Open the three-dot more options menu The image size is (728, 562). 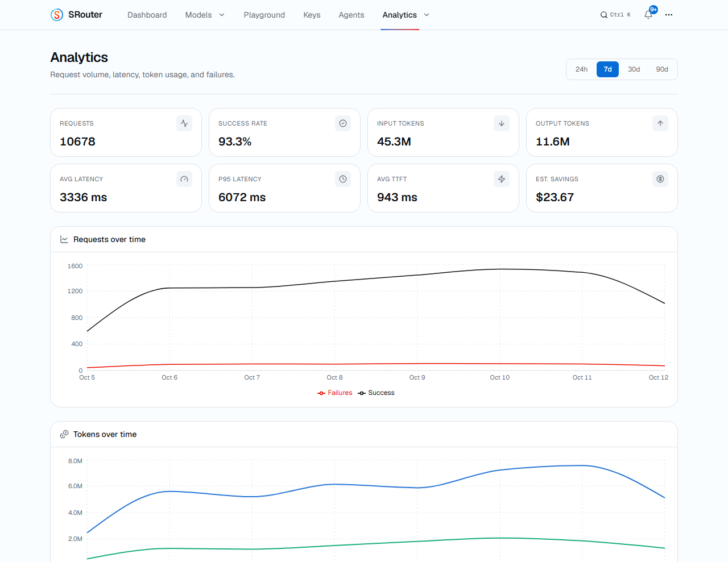(669, 15)
